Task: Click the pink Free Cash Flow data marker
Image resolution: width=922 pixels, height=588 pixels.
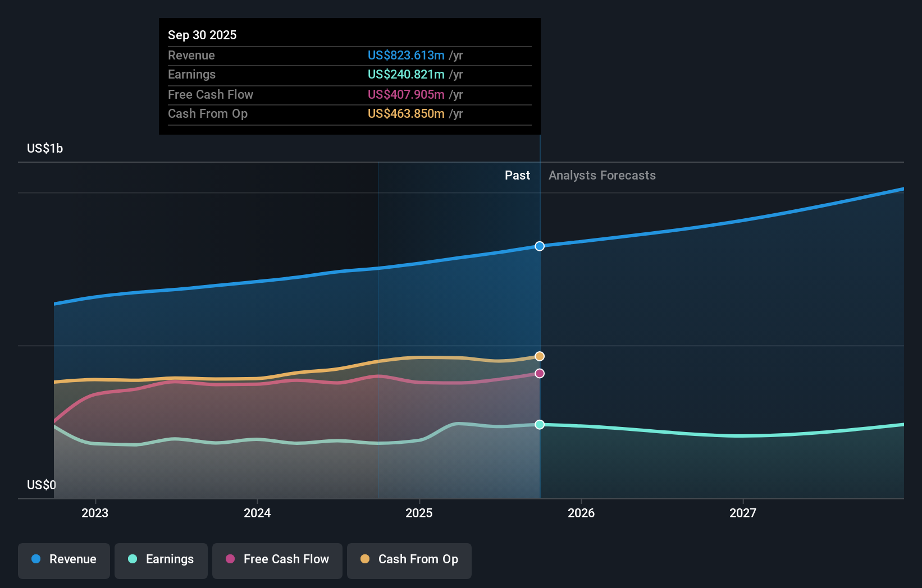Action: coord(539,373)
